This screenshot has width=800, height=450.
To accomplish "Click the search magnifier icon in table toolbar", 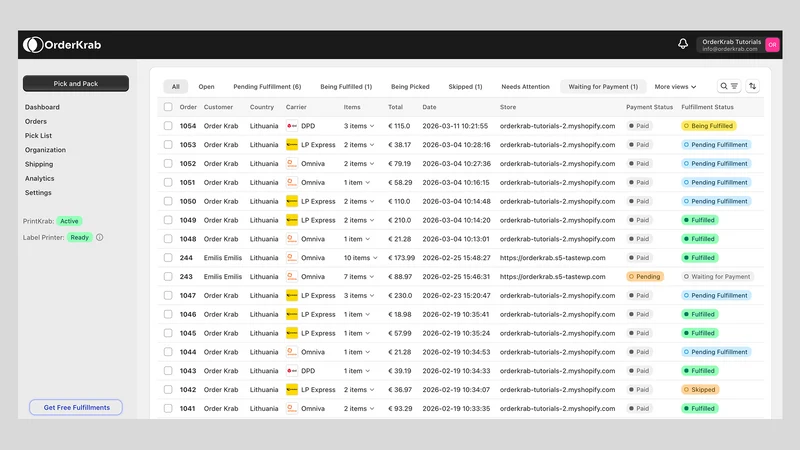I will tap(723, 86).
